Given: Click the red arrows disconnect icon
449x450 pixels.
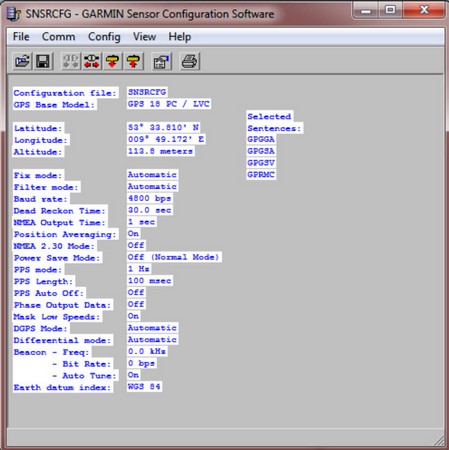Looking at the screenshot, I should [x=92, y=61].
